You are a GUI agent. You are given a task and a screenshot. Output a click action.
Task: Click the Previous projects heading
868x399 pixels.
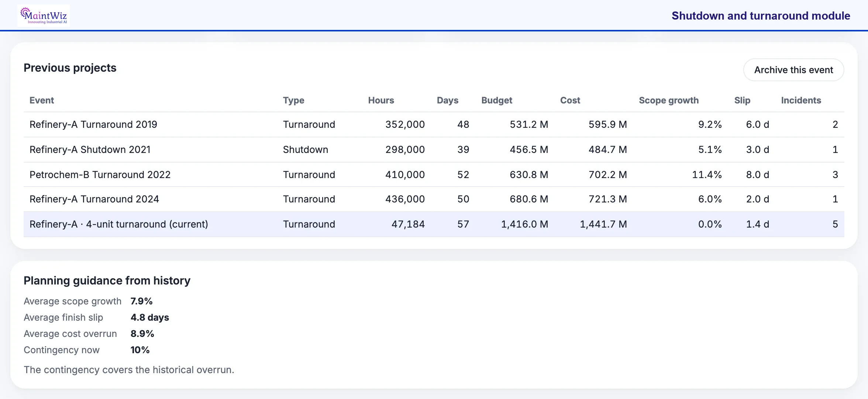tap(70, 68)
